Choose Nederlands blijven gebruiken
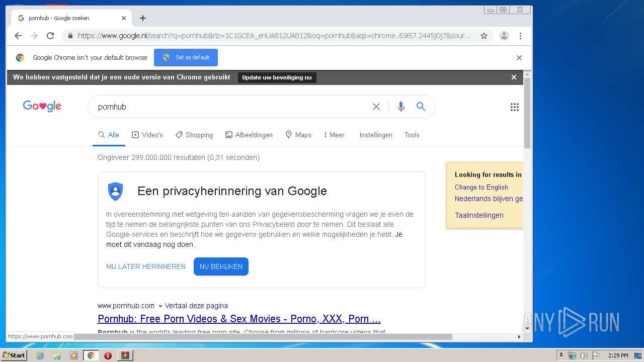 pos(489,199)
